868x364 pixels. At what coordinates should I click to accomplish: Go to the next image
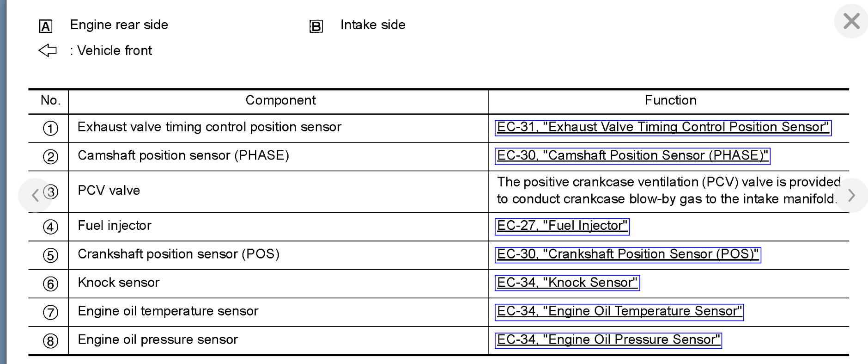(x=851, y=195)
